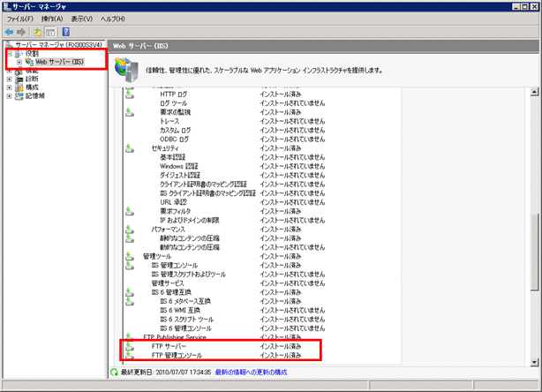Click the installed icon beside 要求フィルタ
This screenshot has height=392, width=542.
130,211
